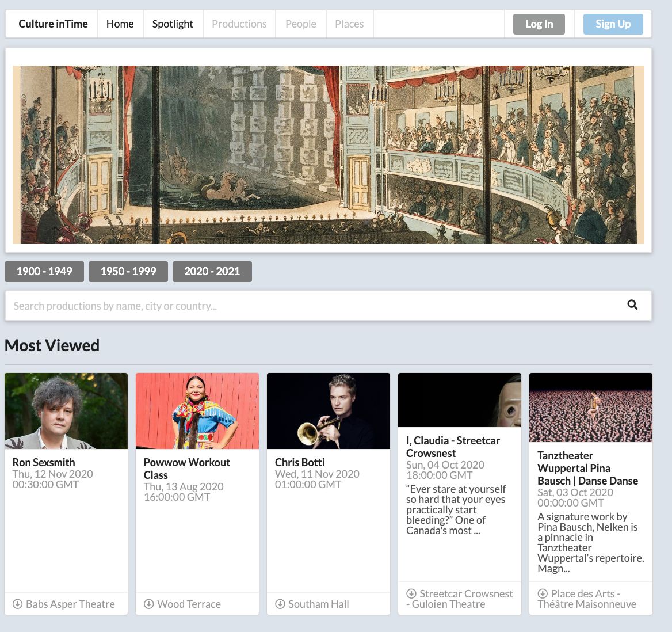
Task: Click the Wood Terrace venue link
Action: pos(189,604)
